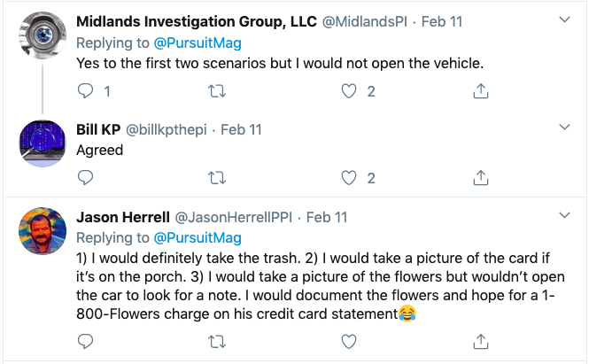
Task: Retweet Bill KP's "Agreed" tweet
Action: click(x=217, y=177)
